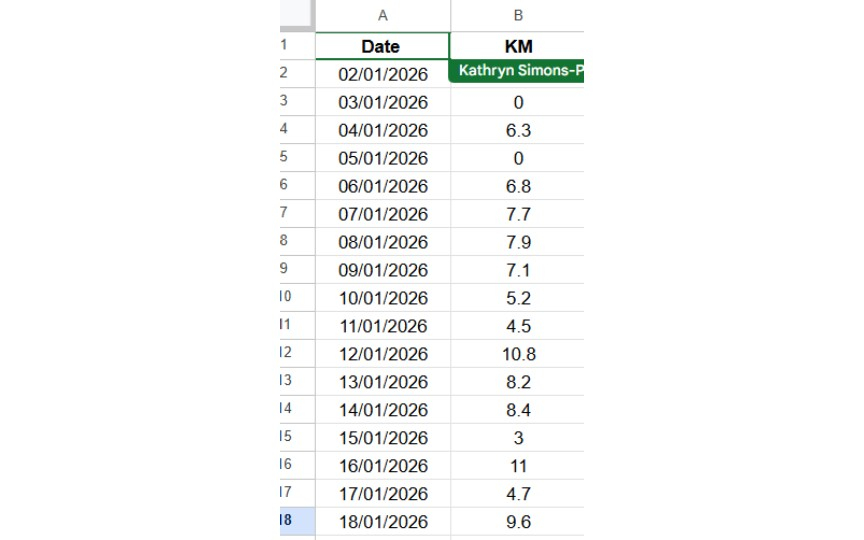The width and height of the screenshot is (864, 540).
Task: Click the Date header cell
Action: (x=382, y=46)
